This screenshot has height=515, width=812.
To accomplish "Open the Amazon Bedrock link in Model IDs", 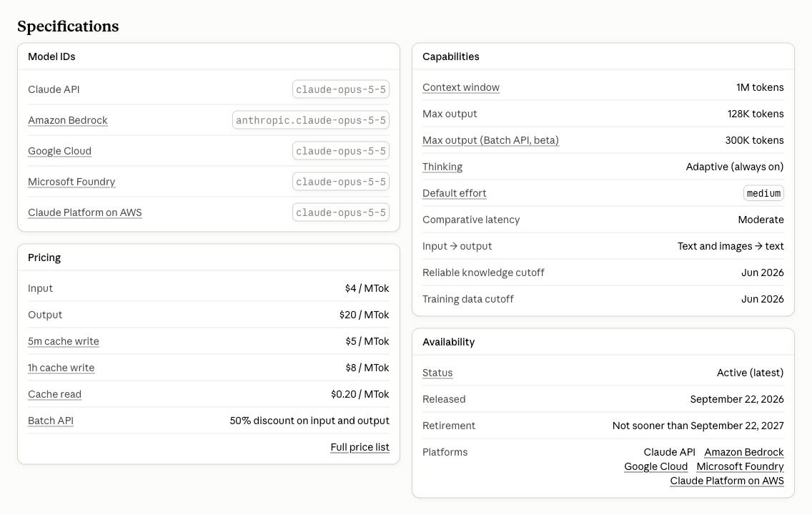I will tap(68, 120).
